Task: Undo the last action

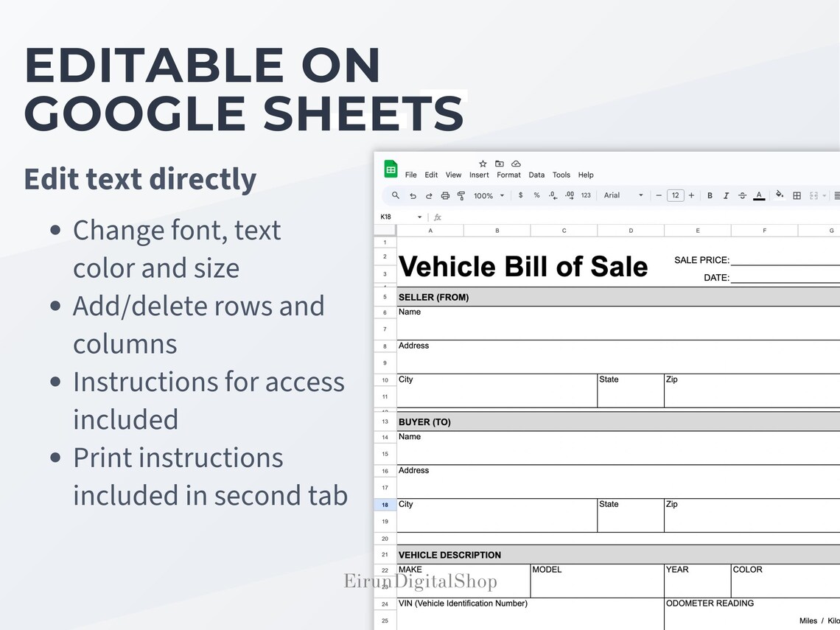Action: [413, 195]
